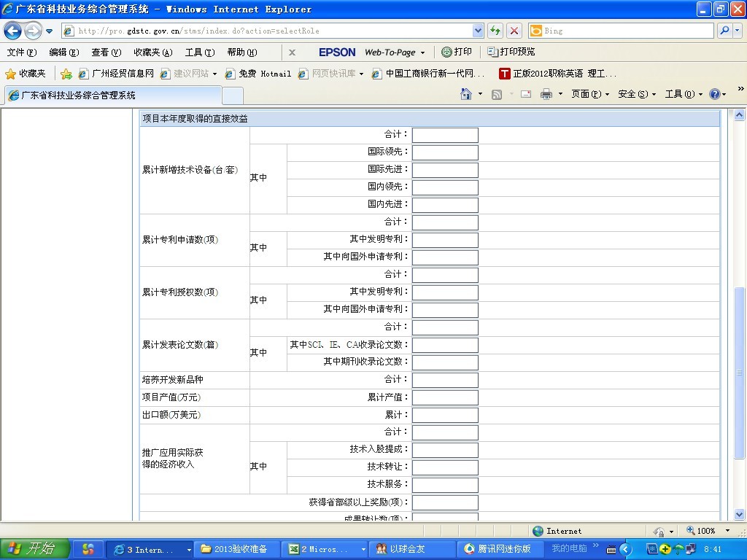
Task: Open the Internet Explorer taskbar group
Action: (150, 549)
